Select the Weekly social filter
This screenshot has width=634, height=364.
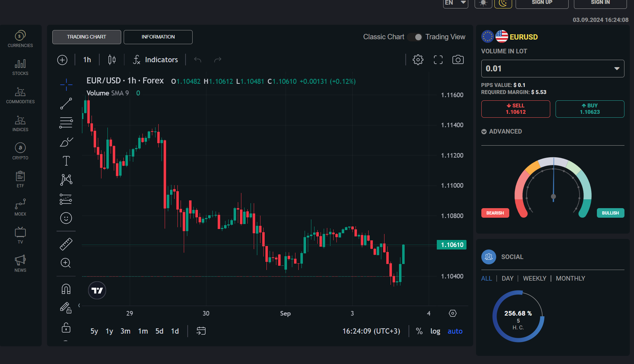[534, 278]
